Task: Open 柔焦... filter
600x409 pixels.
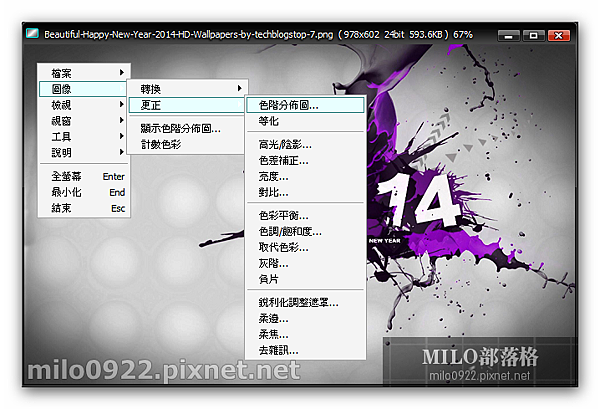Action: click(x=305, y=335)
